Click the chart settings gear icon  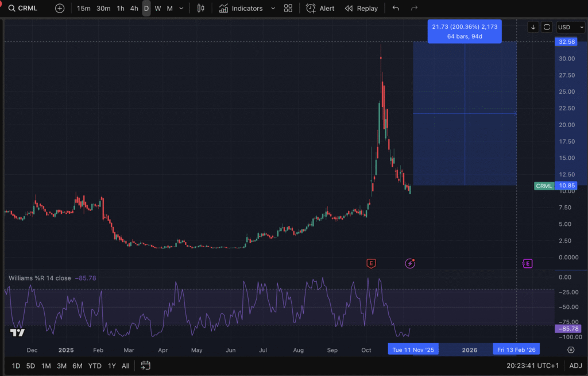tap(571, 350)
